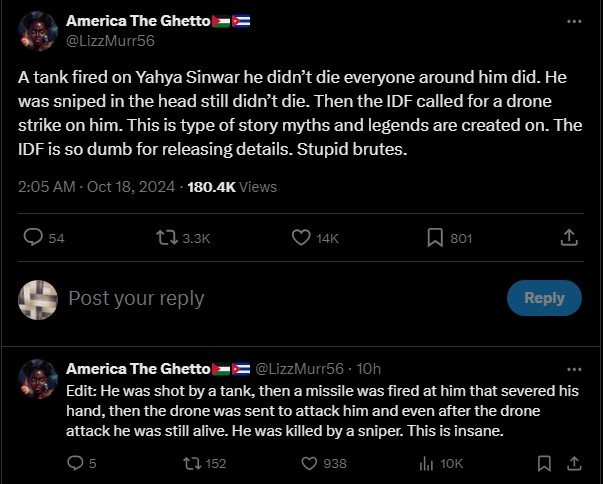Share the Edit reply tweet
The image size is (603, 484).
point(575,463)
